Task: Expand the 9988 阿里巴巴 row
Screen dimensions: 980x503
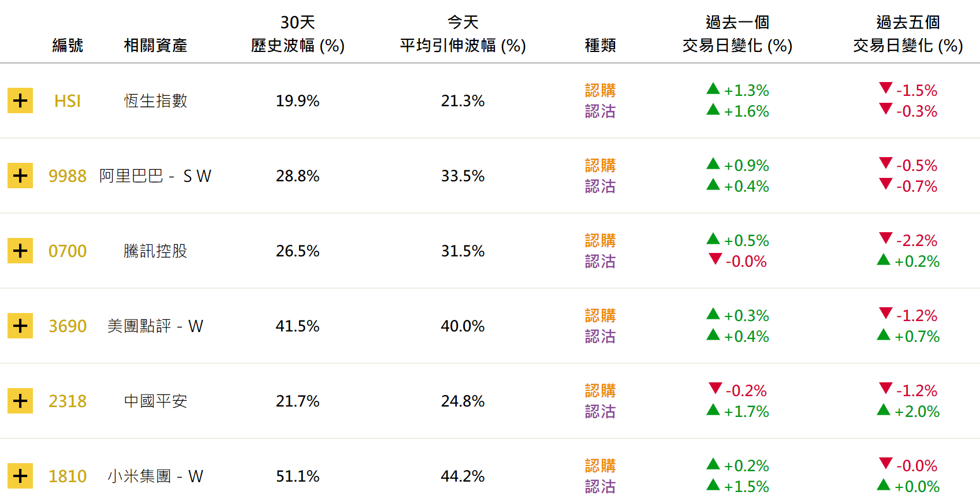Action: coord(20,176)
